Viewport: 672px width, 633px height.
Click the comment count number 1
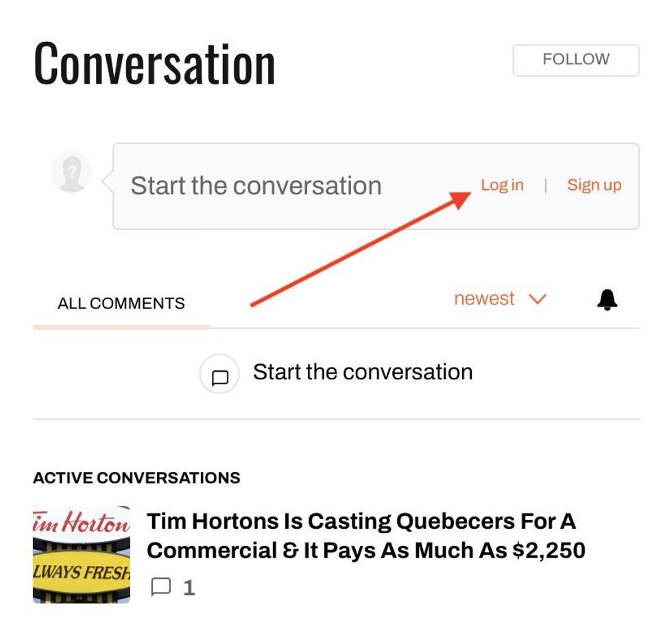[x=189, y=588]
